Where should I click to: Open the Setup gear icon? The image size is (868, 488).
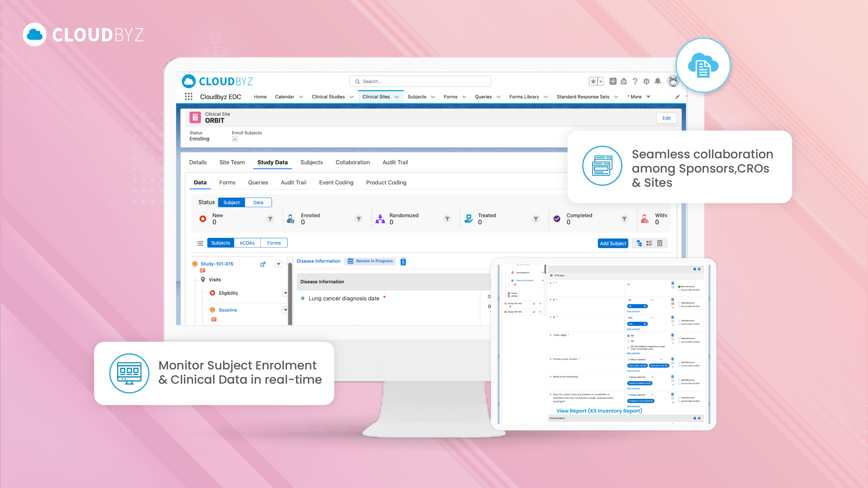(x=646, y=82)
